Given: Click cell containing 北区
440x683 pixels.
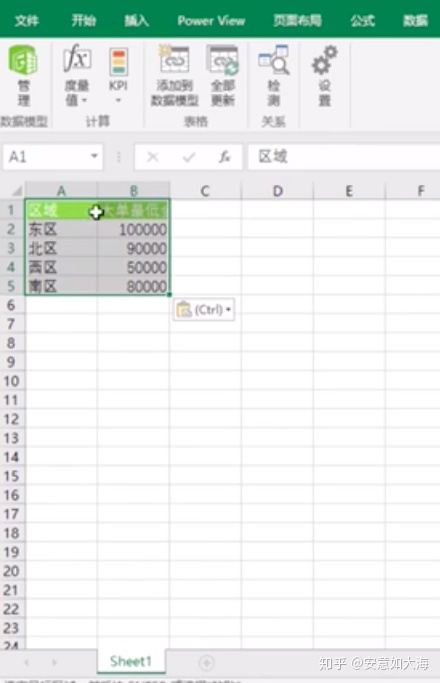Looking at the screenshot, I should click(61, 248).
